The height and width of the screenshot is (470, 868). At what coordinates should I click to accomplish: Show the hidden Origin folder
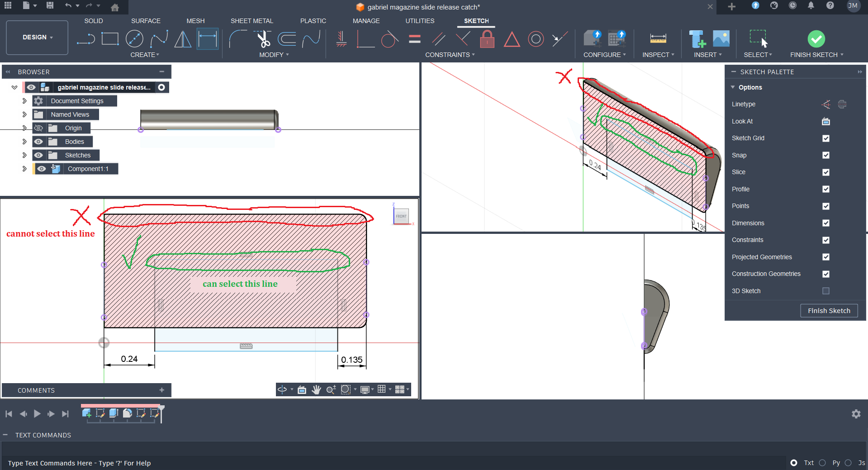click(x=39, y=128)
